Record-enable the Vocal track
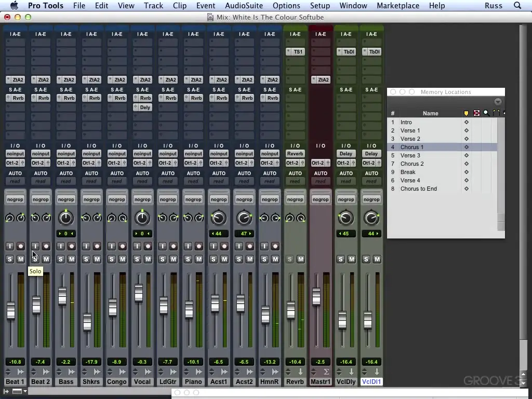Image resolution: width=532 pixels, height=399 pixels. [x=148, y=246]
